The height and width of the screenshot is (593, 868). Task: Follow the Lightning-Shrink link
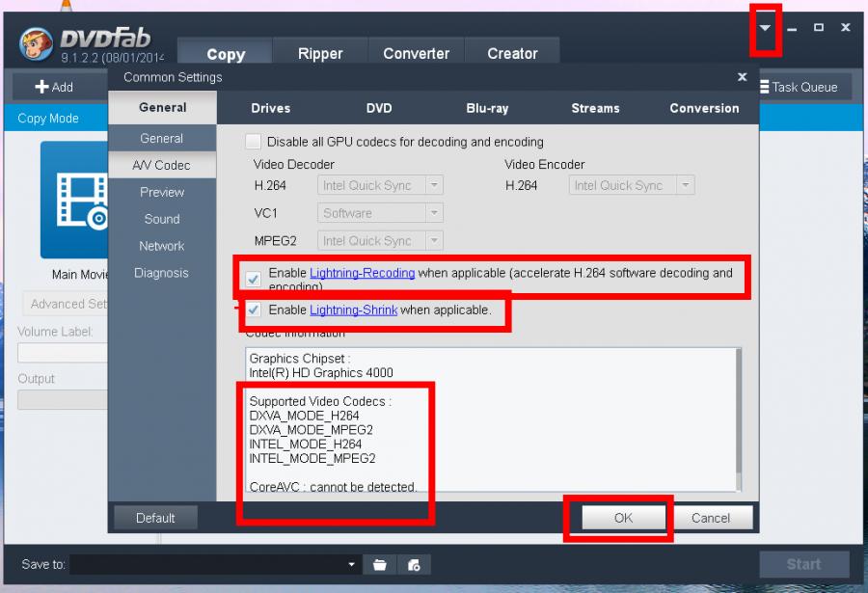coord(353,310)
